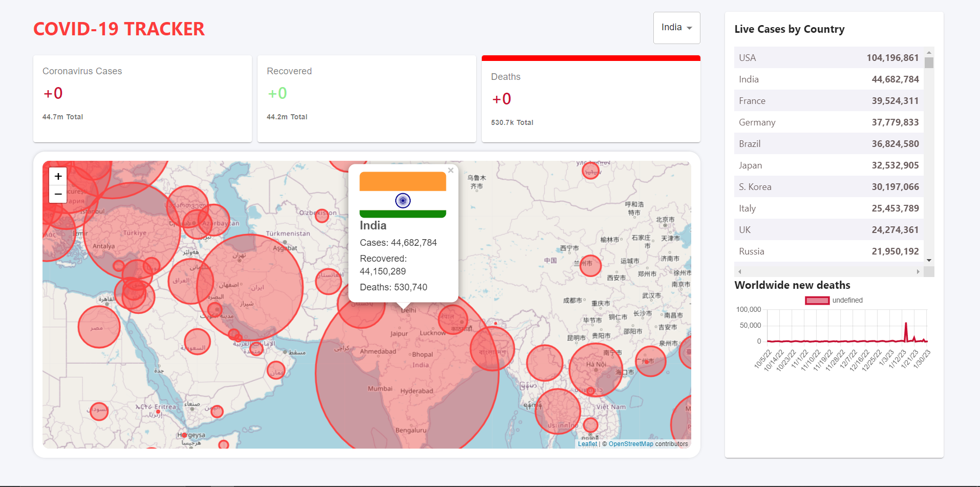
Task: Click the Japan row in country list
Action: (x=829, y=165)
